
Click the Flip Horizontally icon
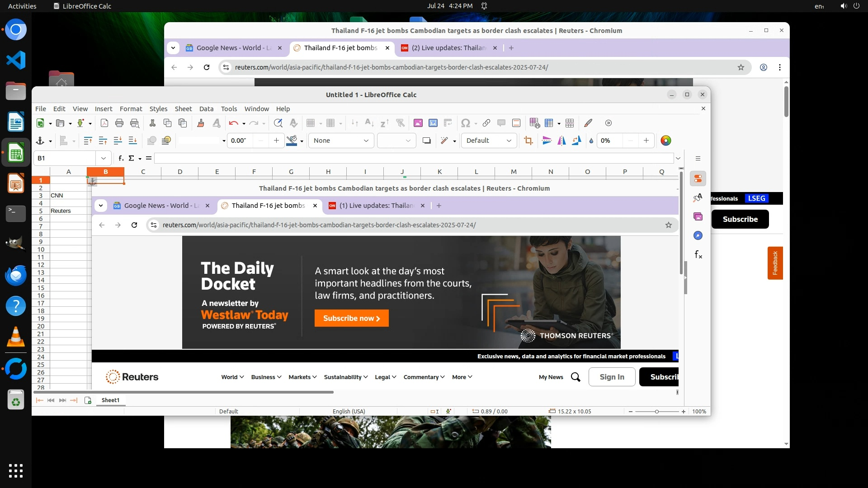(561, 141)
